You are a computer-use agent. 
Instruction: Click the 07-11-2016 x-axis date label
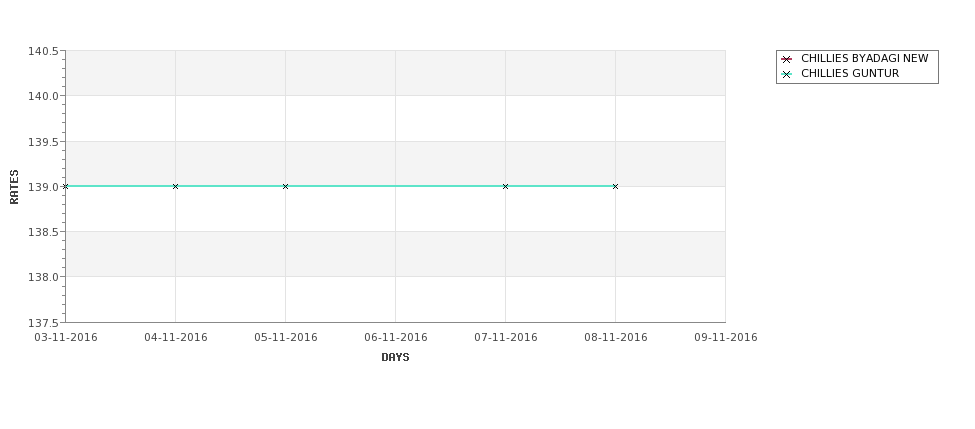pos(506,337)
